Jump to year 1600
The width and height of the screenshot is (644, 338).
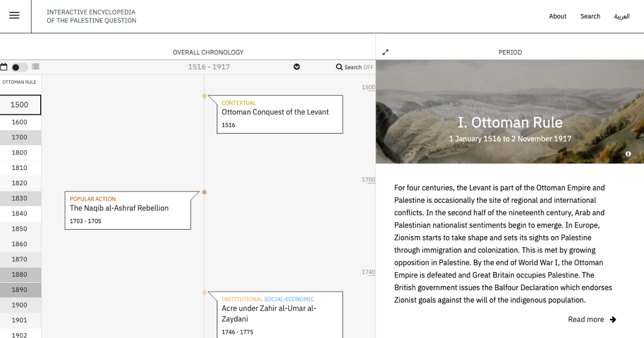[x=20, y=122]
